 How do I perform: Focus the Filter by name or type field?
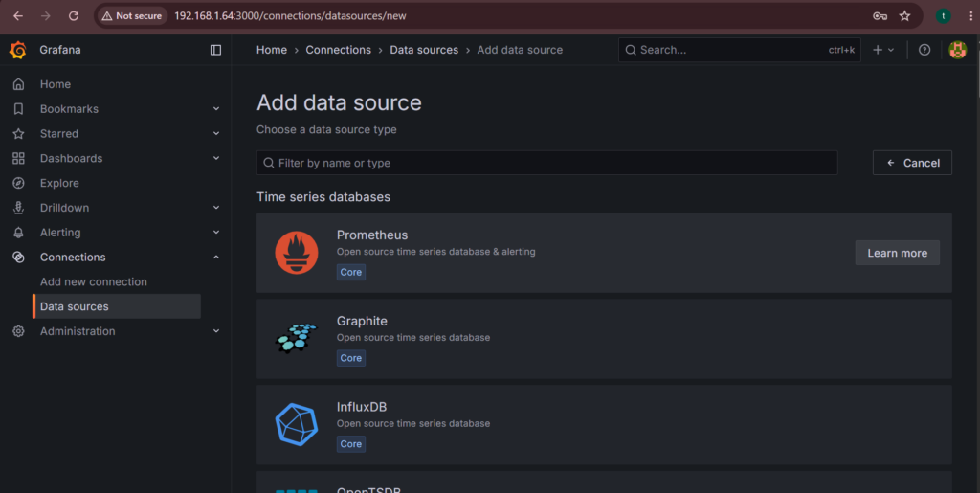(546, 163)
